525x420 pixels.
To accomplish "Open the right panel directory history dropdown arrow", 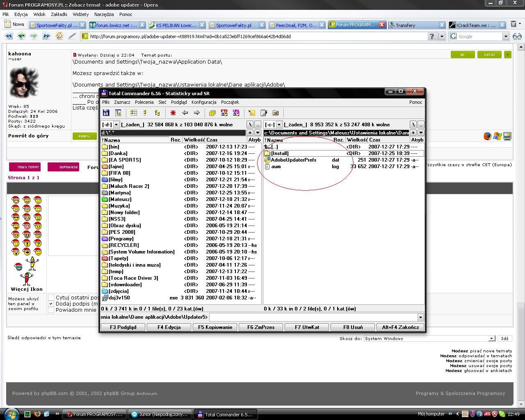I will pyautogui.click(x=421, y=133).
